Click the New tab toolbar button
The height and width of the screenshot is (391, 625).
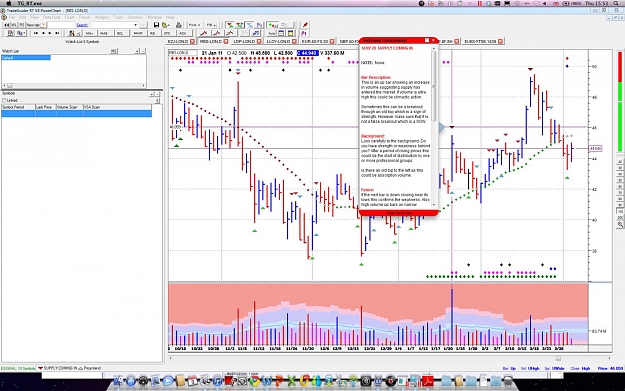[x=36, y=25]
